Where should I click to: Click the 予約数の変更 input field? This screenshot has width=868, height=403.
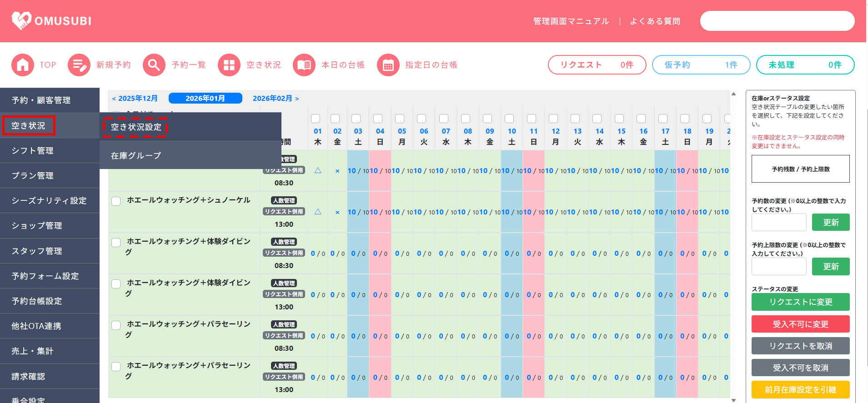point(778,223)
